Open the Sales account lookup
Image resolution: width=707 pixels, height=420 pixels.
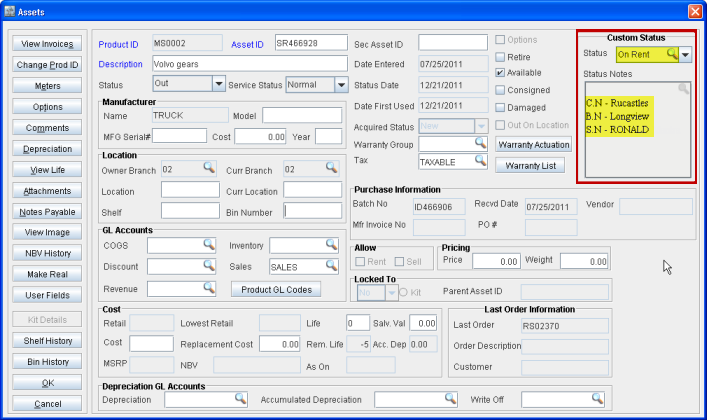[x=331, y=265]
